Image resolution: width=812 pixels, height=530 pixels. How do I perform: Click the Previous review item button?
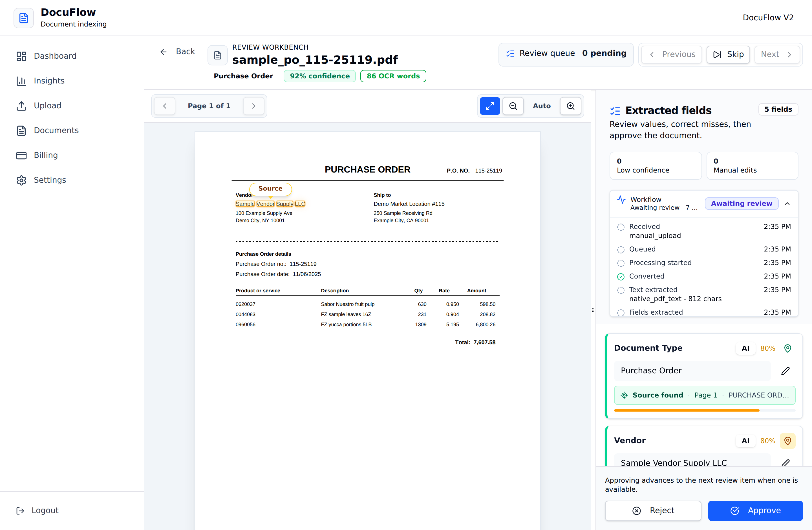[672, 55]
